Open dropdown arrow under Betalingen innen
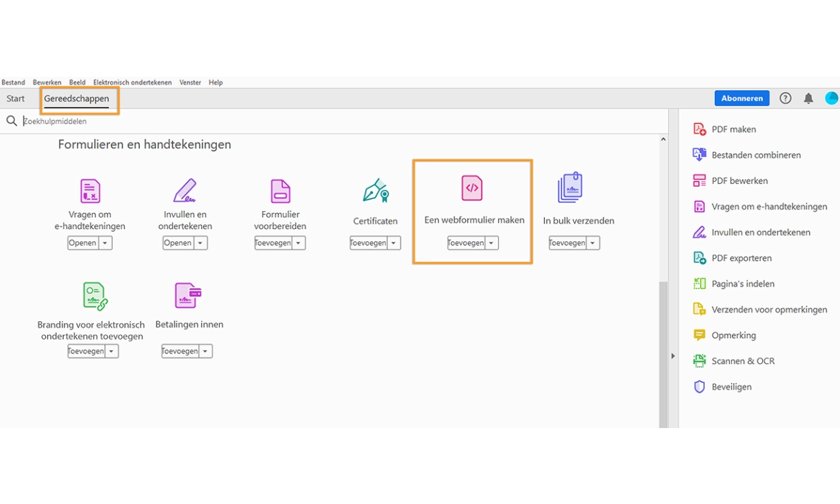Screen dimensions: 840x504 pyautogui.click(x=206, y=351)
